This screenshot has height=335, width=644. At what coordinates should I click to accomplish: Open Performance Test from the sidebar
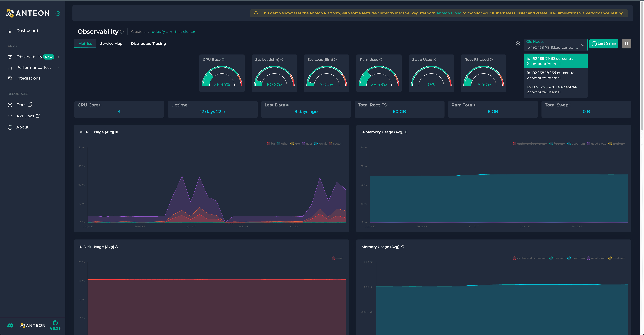[x=33, y=67]
